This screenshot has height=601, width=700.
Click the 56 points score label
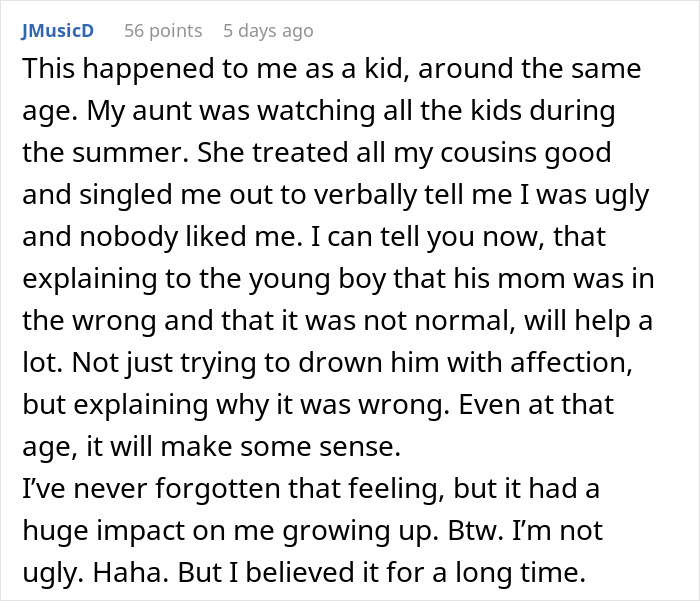[162, 30]
